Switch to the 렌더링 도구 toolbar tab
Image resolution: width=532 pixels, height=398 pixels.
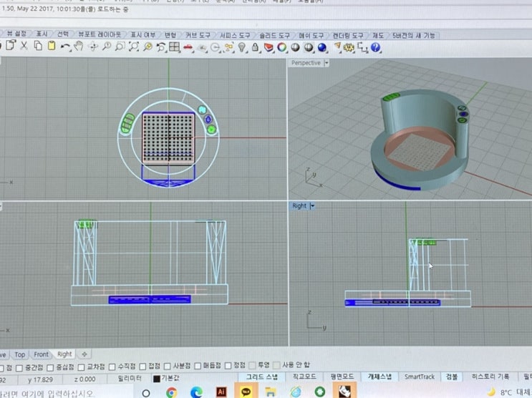coord(348,35)
